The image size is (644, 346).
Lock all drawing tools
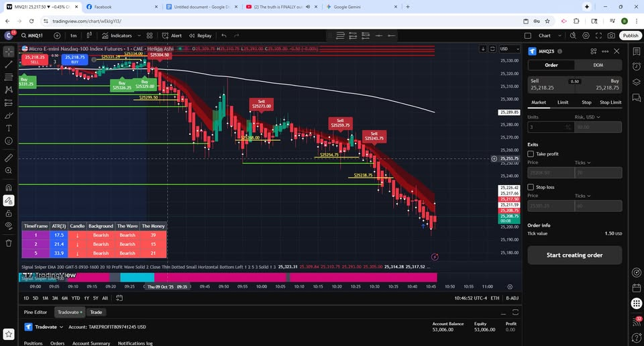click(9, 213)
